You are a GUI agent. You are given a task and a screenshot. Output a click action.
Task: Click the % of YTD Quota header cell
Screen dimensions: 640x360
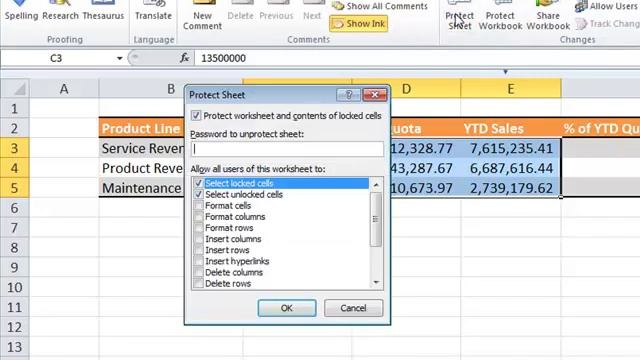click(601, 129)
